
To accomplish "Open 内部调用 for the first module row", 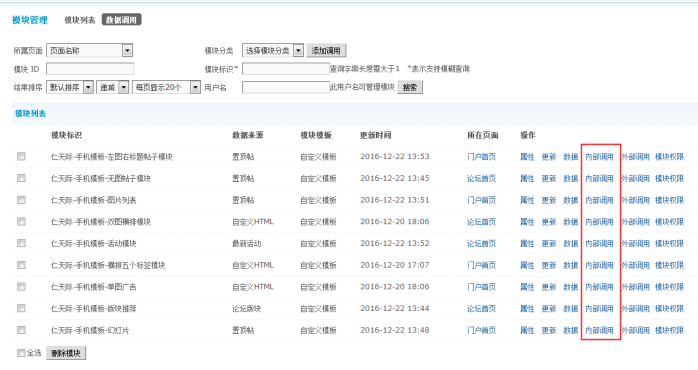I will (x=599, y=157).
